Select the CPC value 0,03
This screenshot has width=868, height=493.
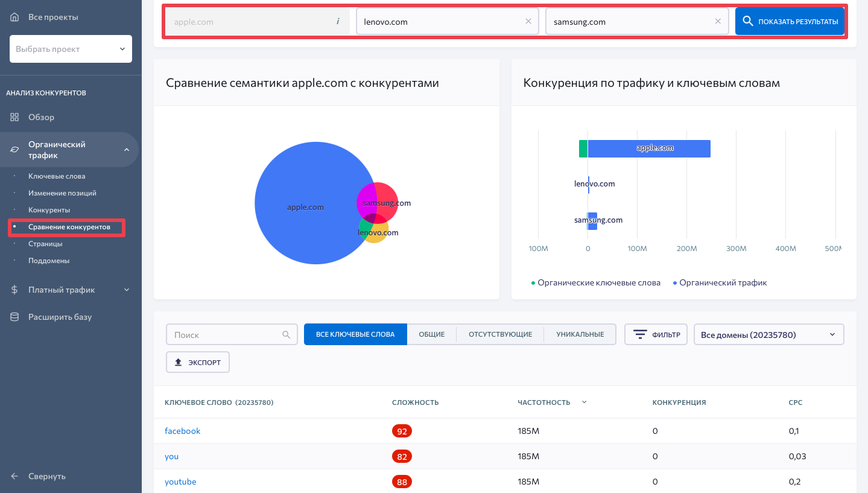(x=797, y=456)
